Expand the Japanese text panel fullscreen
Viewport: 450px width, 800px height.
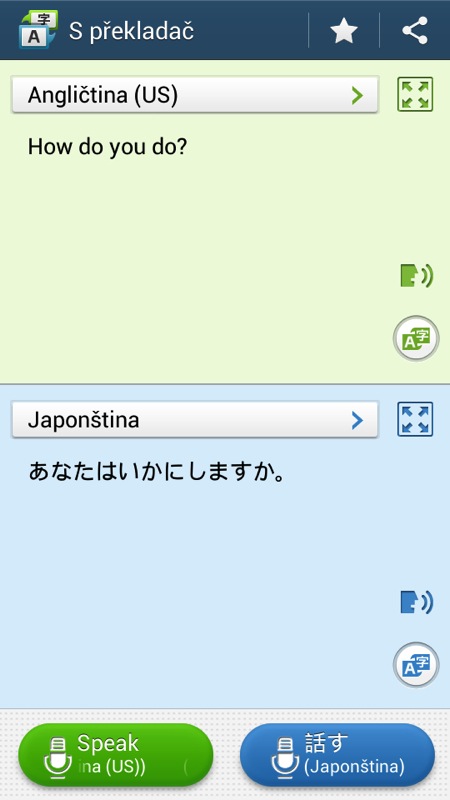click(x=415, y=419)
